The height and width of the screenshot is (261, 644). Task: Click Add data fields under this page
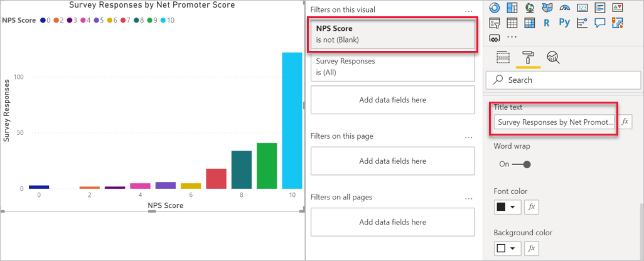(x=393, y=161)
